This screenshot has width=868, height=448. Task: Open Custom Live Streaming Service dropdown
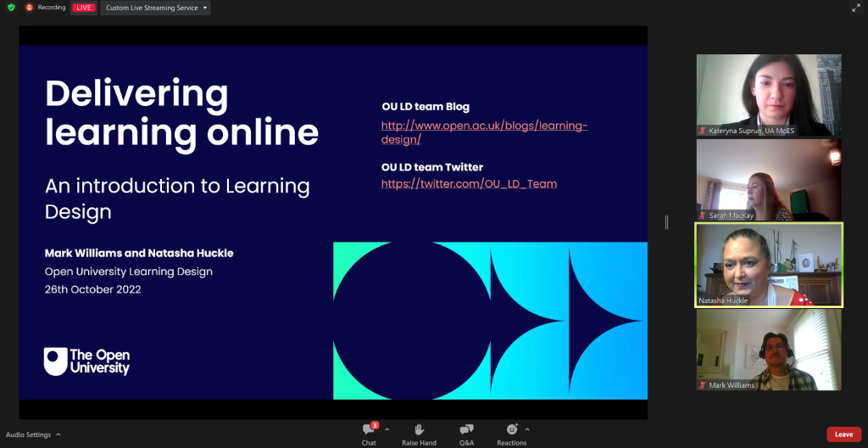pos(156,8)
